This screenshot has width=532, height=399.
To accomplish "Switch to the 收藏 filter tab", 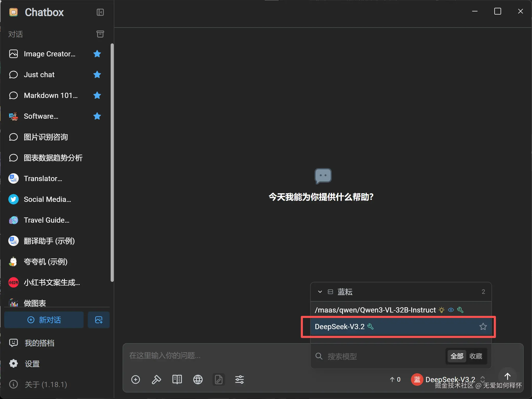I will tap(476, 356).
